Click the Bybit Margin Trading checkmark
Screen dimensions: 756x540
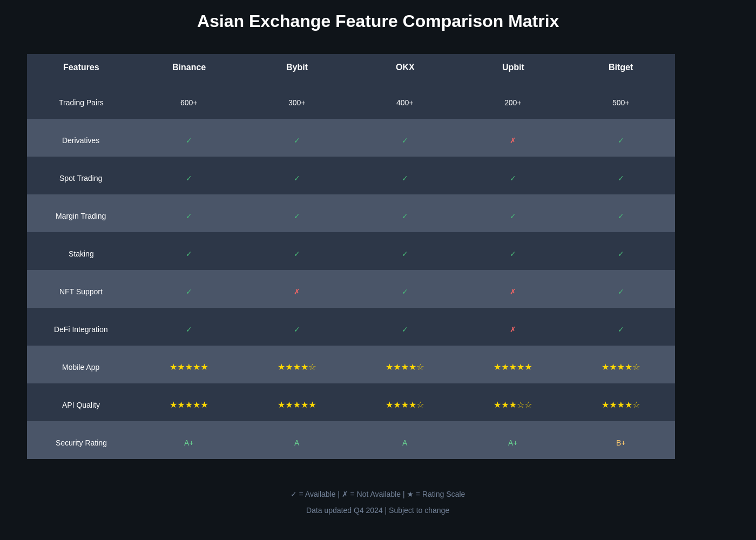tap(297, 216)
